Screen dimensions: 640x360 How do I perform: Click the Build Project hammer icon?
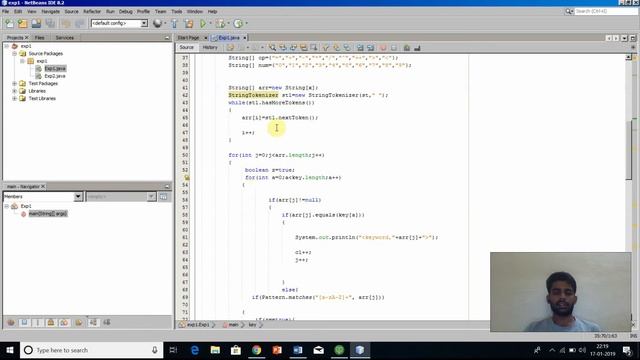(174, 23)
